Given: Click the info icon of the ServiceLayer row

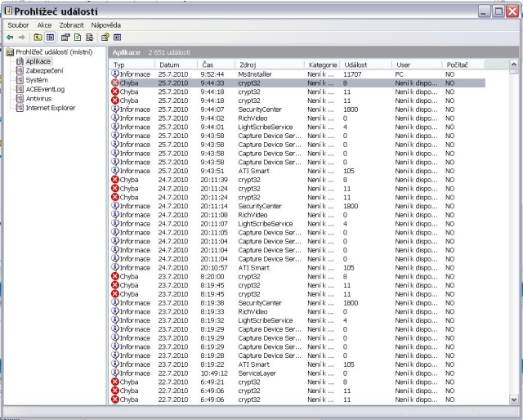Looking at the screenshot, I should tap(115, 373).
